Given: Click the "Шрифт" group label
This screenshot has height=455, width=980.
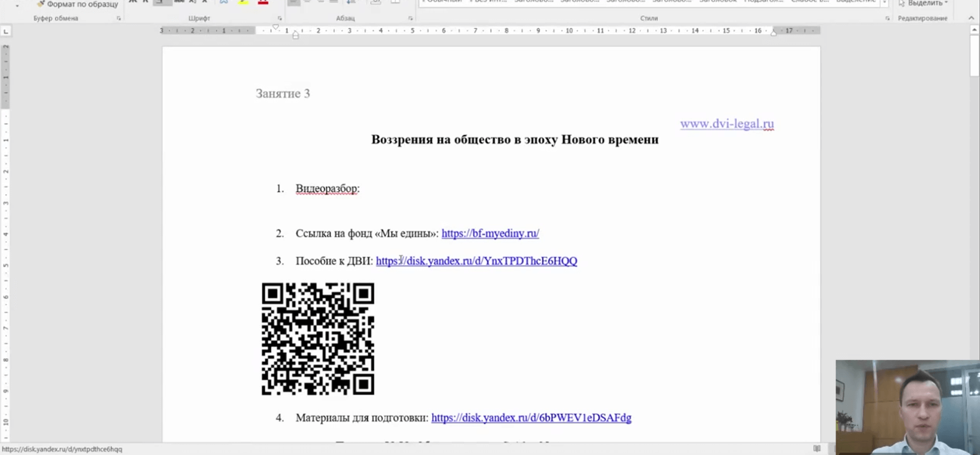Looking at the screenshot, I should click(x=199, y=19).
